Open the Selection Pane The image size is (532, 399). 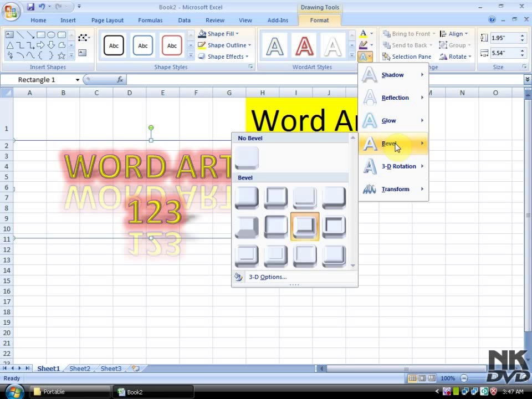(407, 57)
